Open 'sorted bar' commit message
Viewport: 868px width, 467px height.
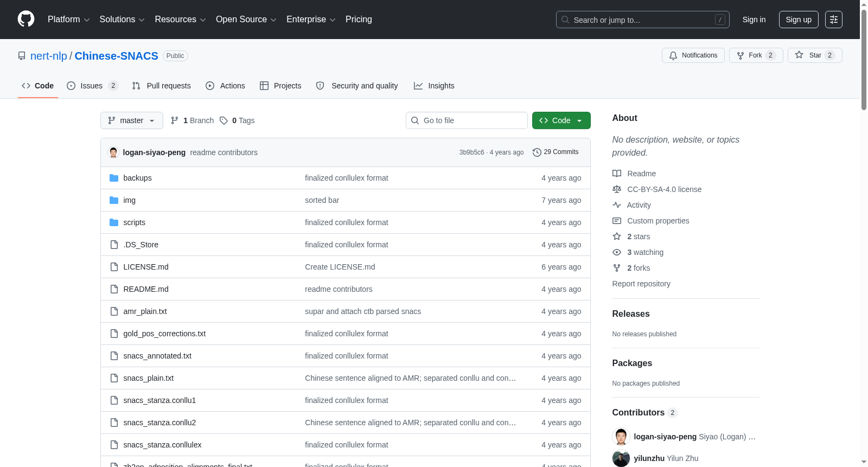322,200
